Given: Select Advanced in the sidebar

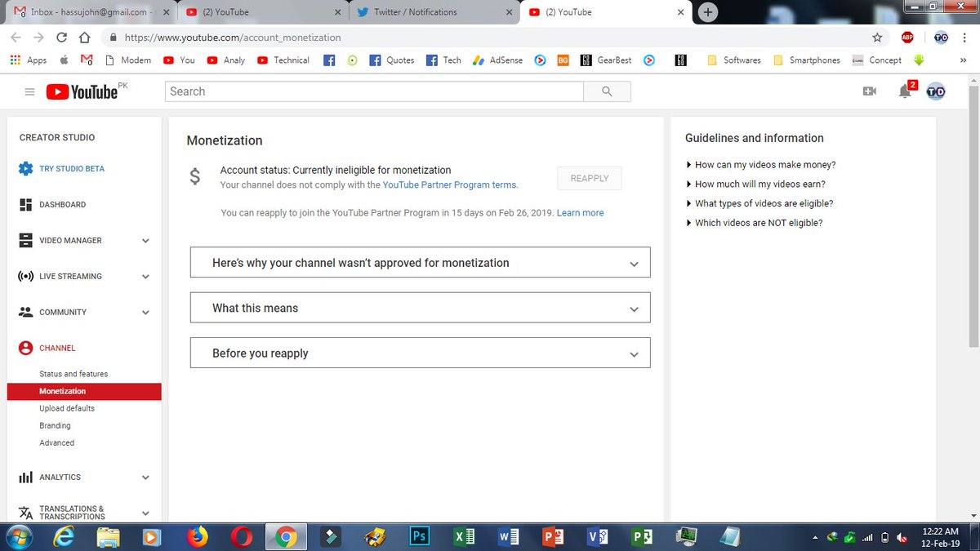Looking at the screenshot, I should [56, 443].
